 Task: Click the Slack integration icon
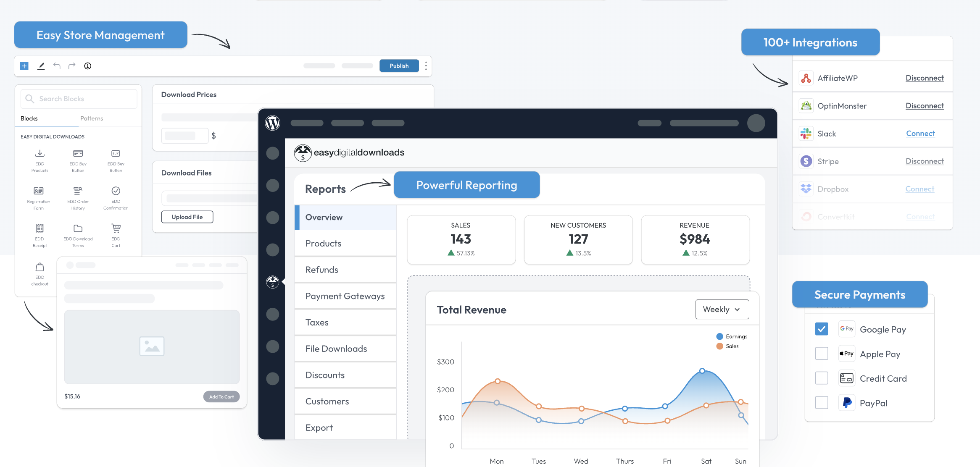(806, 133)
